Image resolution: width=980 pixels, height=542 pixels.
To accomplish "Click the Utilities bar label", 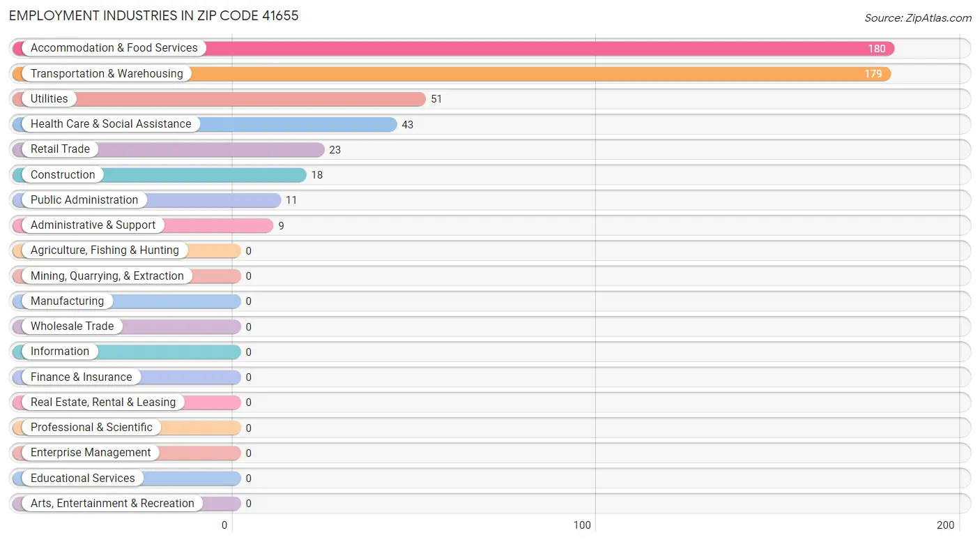I will [49, 98].
